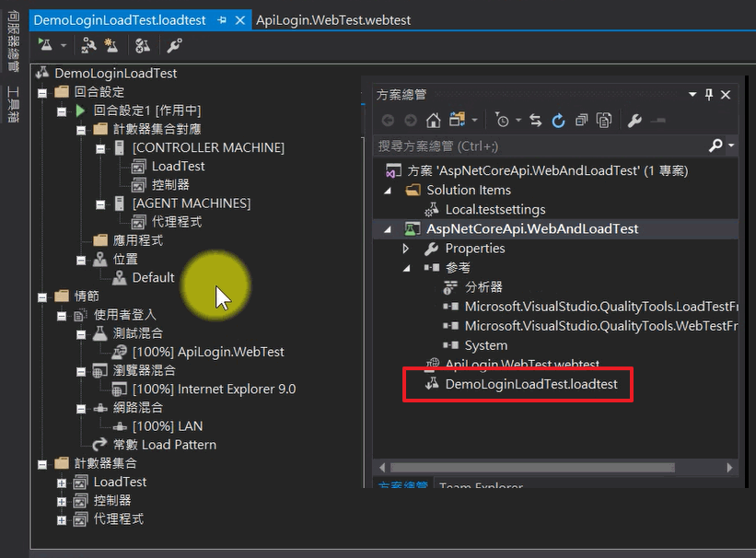This screenshot has height=558, width=756.
Task: Collapse the 情節 folder node
Action: tap(42, 297)
